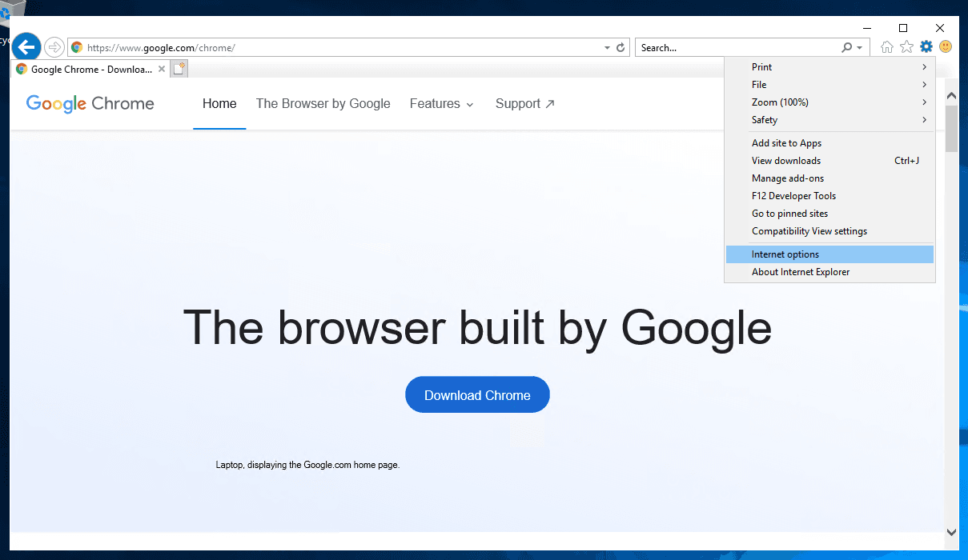Expand the address bar dropdown arrow
Screen dimensions: 968x560
pyautogui.click(x=607, y=48)
